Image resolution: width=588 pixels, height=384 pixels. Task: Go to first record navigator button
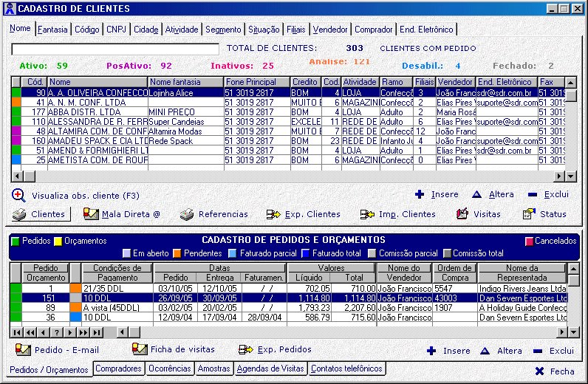click(16, 332)
